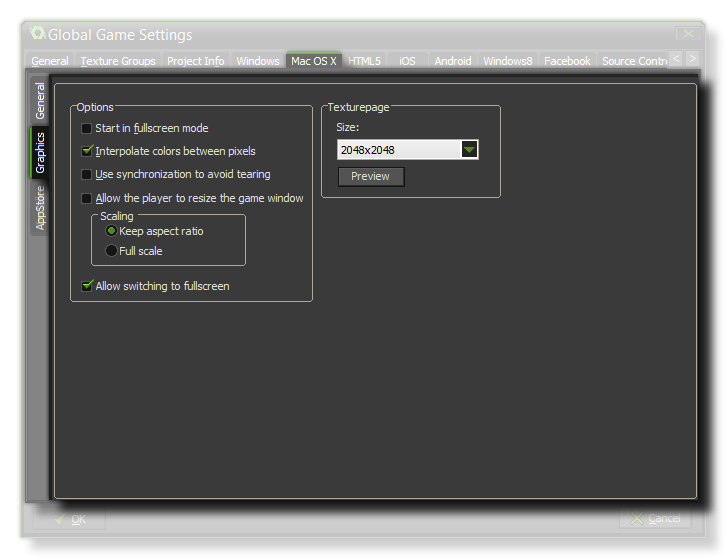Image resolution: width=726 pixels, height=558 pixels.
Task: Enable synchronization to avoid tearing
Action: click(87, 175)
